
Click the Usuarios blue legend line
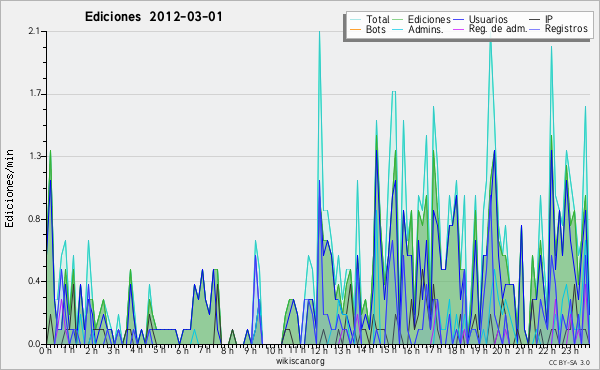(x=458, y=20)
